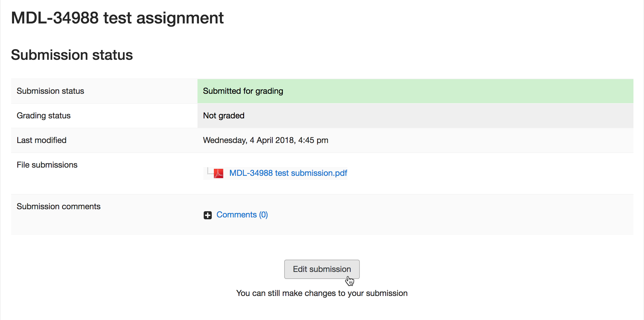Click the MDL-34988 test assignment heading
This screenshot has width=644, height=320.
click(117, 18)
